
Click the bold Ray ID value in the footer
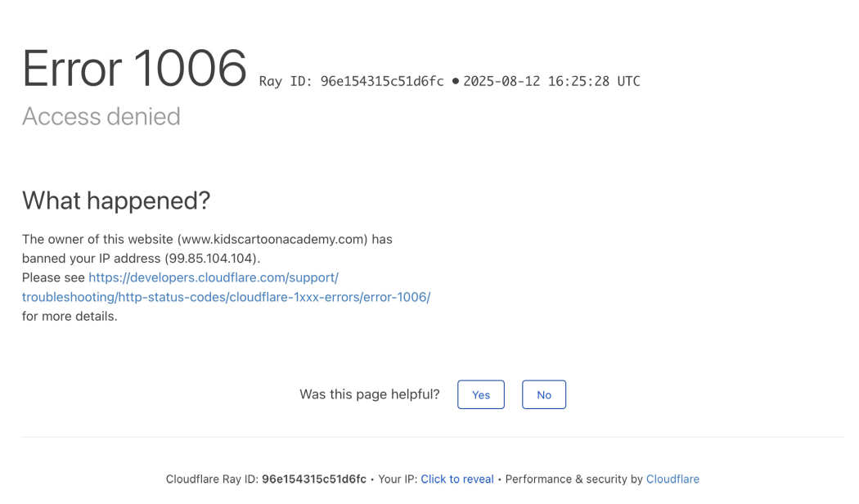(x=314, y=479)
